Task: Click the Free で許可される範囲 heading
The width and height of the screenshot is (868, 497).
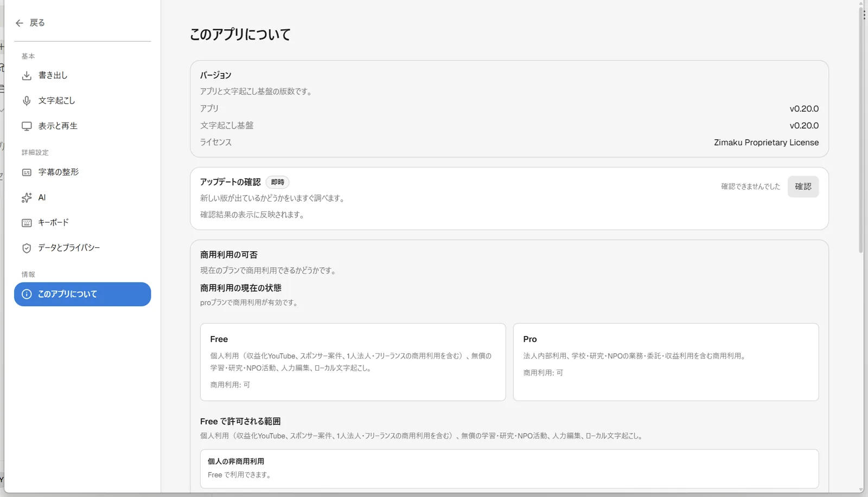Action: (240, 422)
